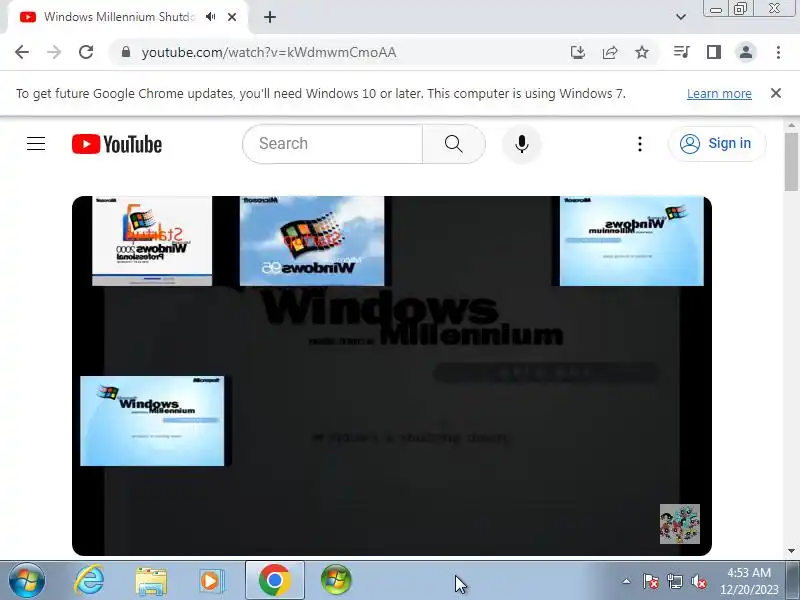Open Action Center flag icon
This screenshot has height=600, width=800.
[651, 581]
